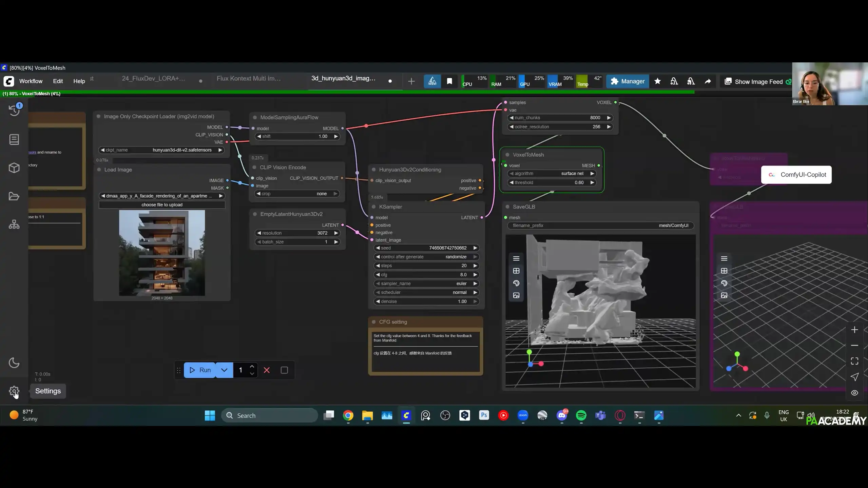
Task: Toggle collapse dot on EmptyLatentHunyuan3Dv2 node
Action: [255, 214]
